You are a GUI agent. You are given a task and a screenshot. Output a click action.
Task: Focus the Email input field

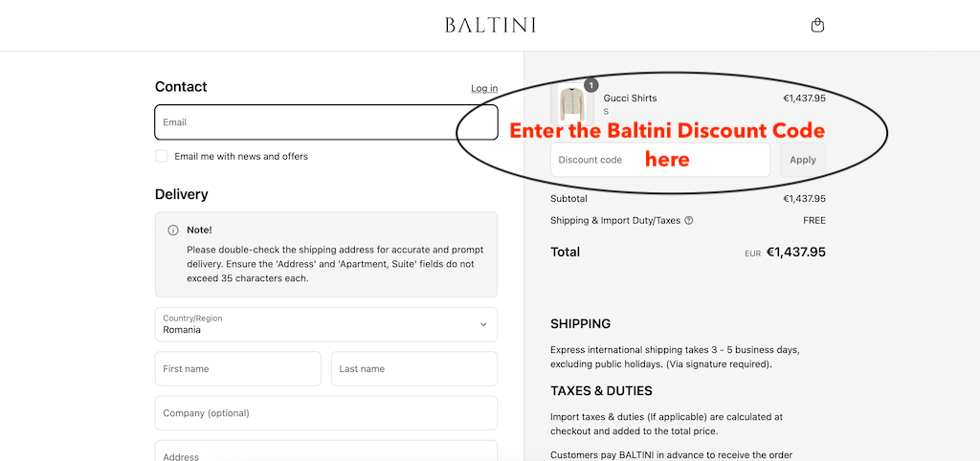[326, 121]
